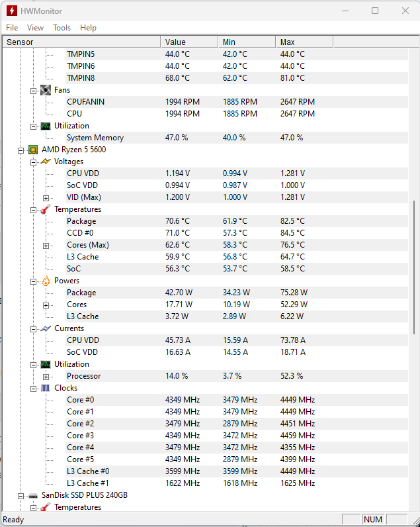Open the Tools menu

[62, 28]
